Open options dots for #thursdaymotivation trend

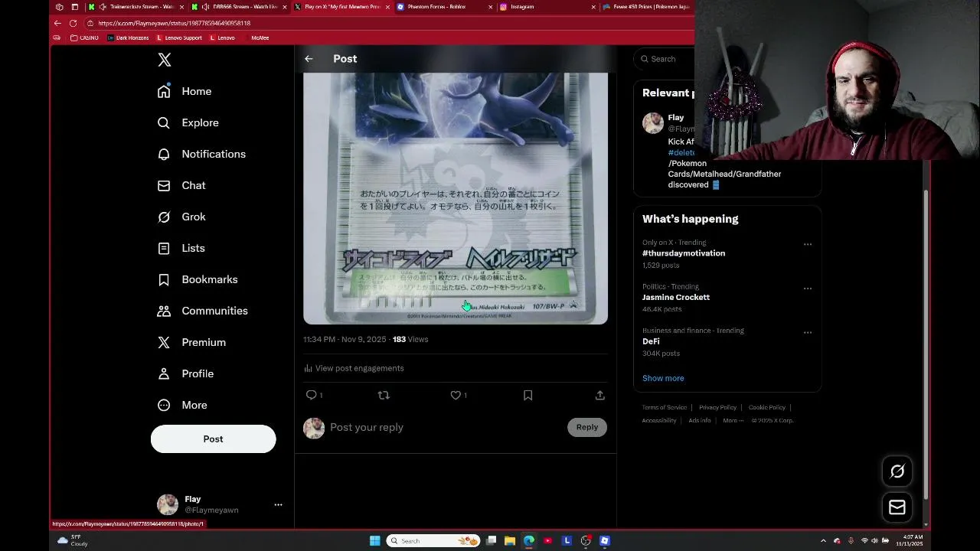point(807,244)
